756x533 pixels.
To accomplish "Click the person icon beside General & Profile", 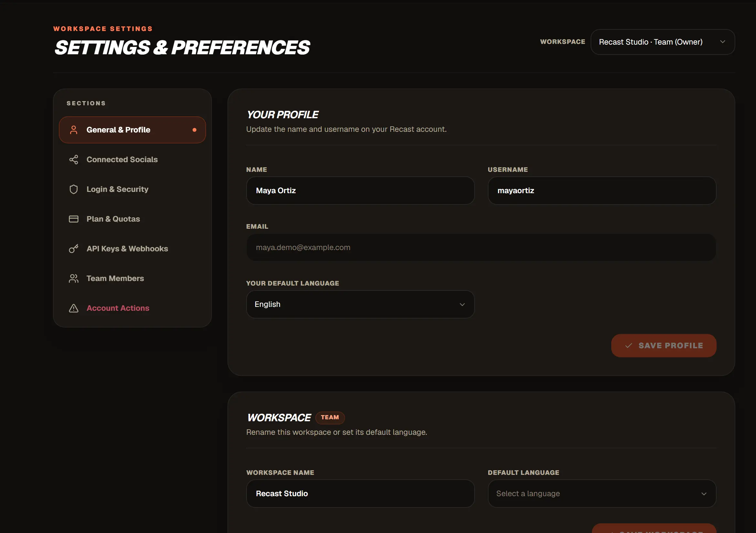I will click(x=73, y=130).
